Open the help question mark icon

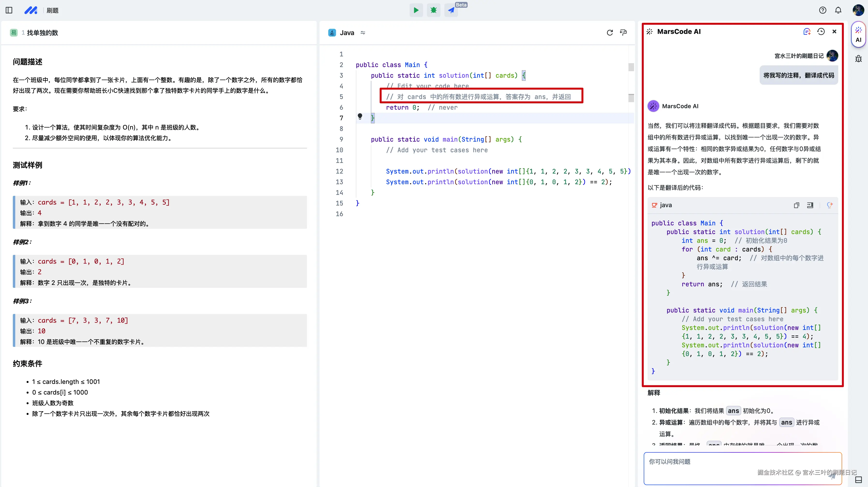click(823, 10)
